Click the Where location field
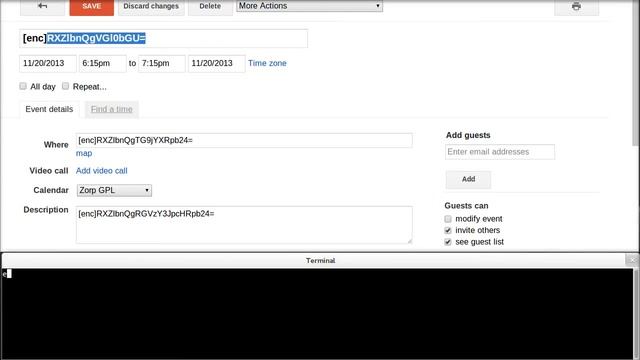Screen dimensions: 640x360 point(244,140)
